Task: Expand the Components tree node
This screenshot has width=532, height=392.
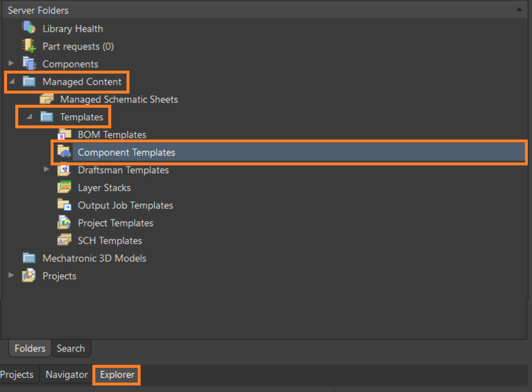Action: pyautogui.click(x=11, y=64)
